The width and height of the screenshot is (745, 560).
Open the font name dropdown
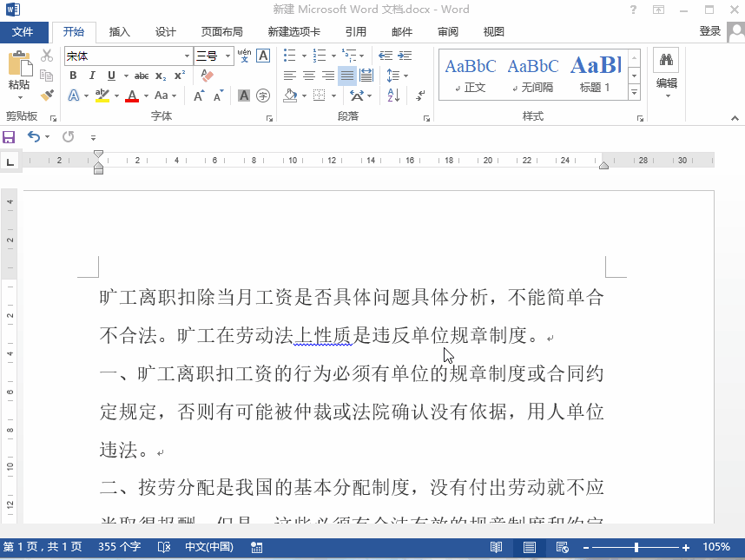(187, 56)
